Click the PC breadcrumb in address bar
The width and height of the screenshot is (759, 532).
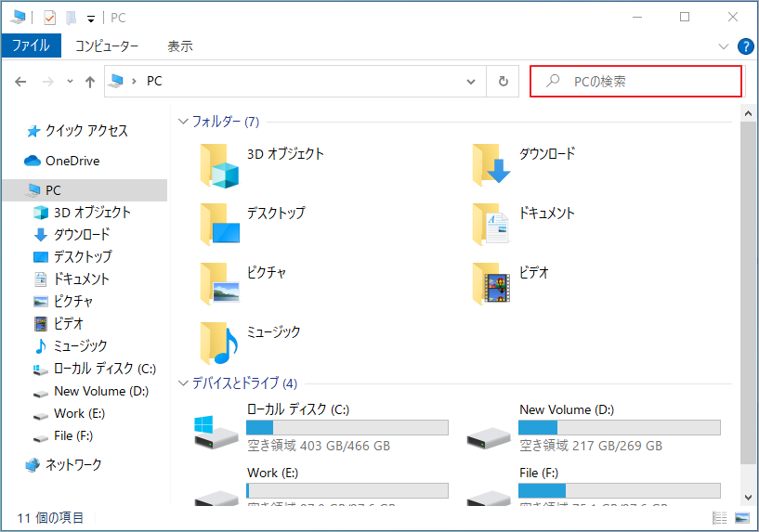[x=154, y=81]
